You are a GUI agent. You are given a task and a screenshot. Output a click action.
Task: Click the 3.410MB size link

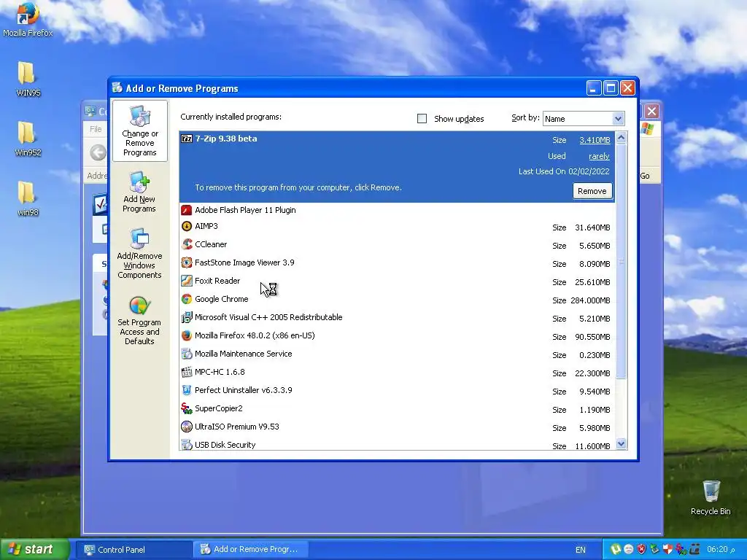pos(595,140)
